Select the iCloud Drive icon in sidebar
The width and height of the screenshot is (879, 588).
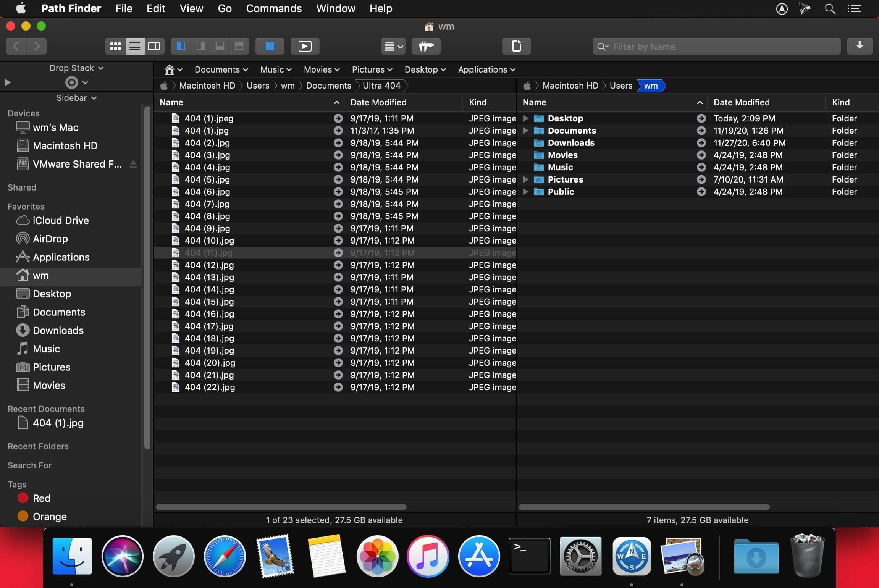point(22,221)
